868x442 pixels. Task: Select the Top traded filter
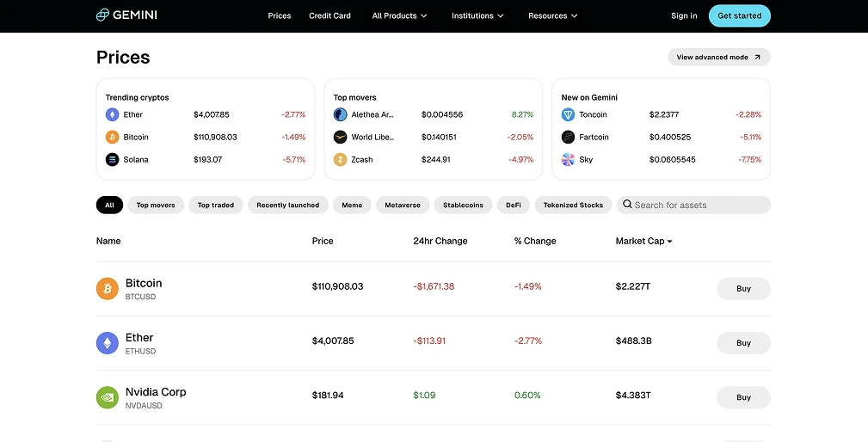[x=216, y=205]
